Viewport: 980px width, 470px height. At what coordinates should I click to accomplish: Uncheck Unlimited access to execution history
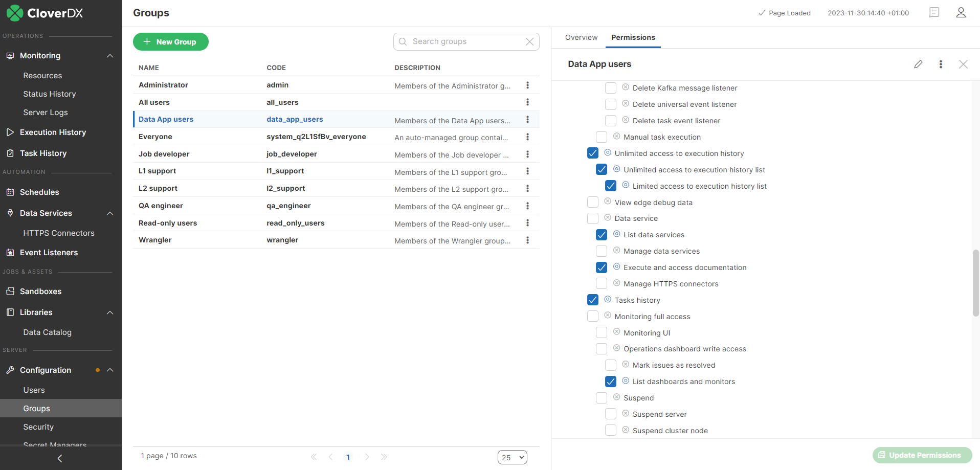(592, 153)
